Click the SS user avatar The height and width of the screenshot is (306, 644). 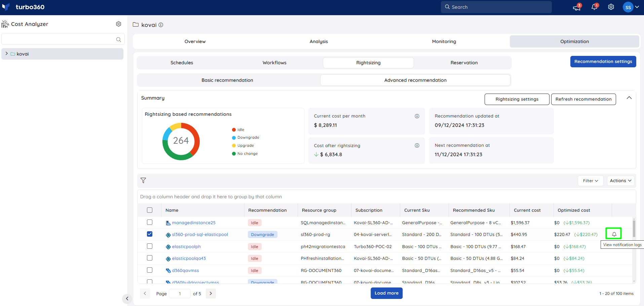pyautogui.click(x=628, y=7)
